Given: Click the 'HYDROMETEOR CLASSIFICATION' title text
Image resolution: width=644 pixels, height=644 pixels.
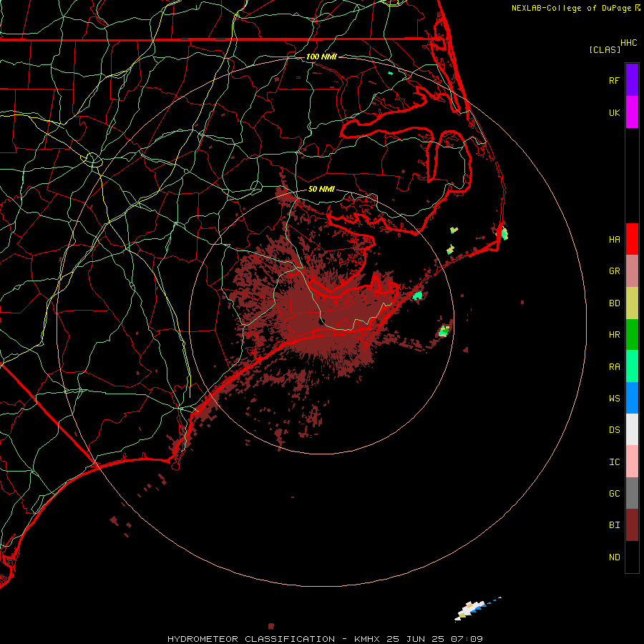Looking at the screenshot, I should tap(251, 639).
